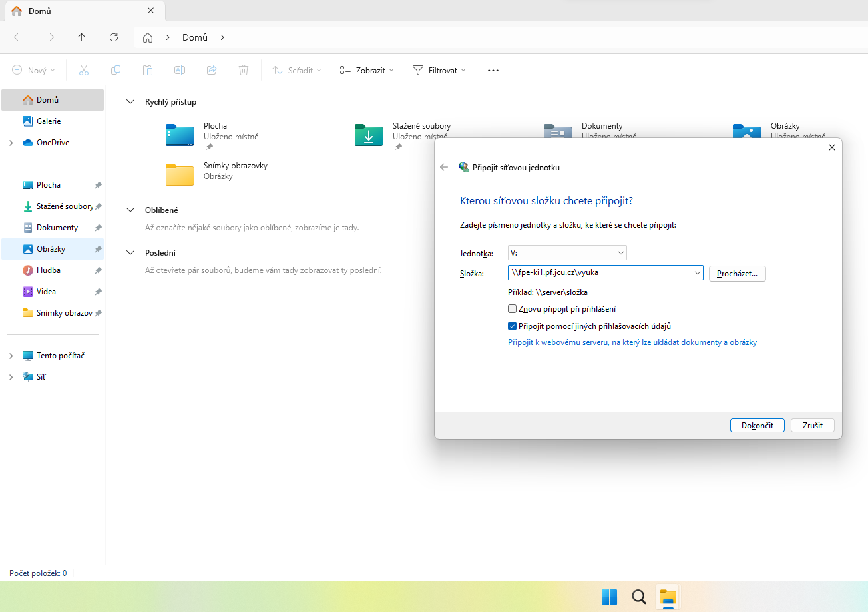Click the Paste clipboard icon

pos(148,70)
